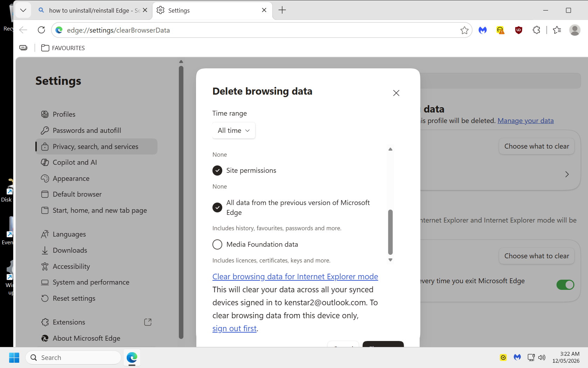Image resolution: width=588 pixels, height=368 pixels.
Task: Go to Default browser settings
Action: [97, 194]
